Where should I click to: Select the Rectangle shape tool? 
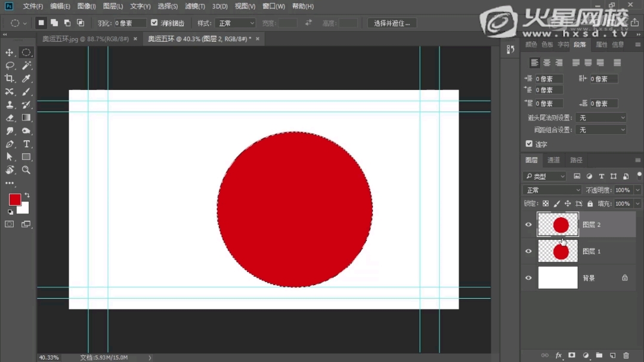pyautogui.click(x=26, y=157)
